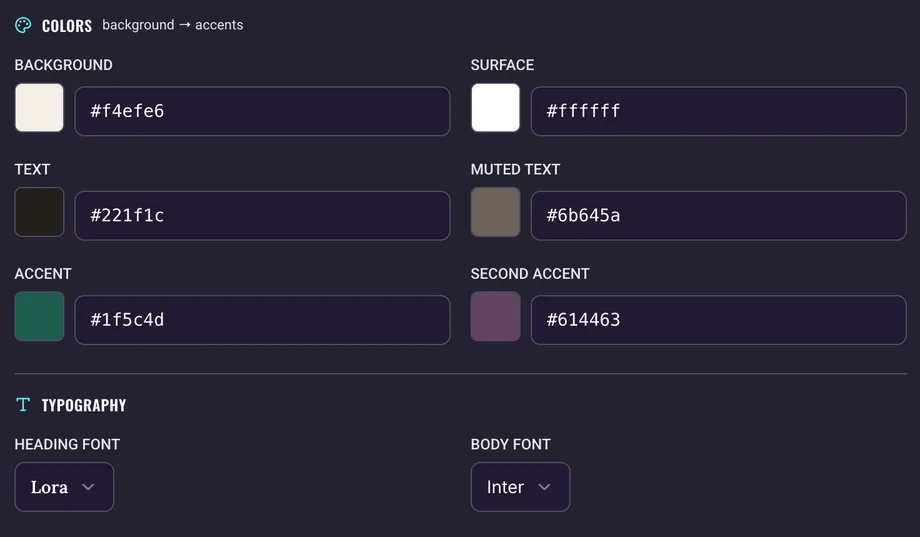Click the SURFACE field label

click(x=502, y=65)
